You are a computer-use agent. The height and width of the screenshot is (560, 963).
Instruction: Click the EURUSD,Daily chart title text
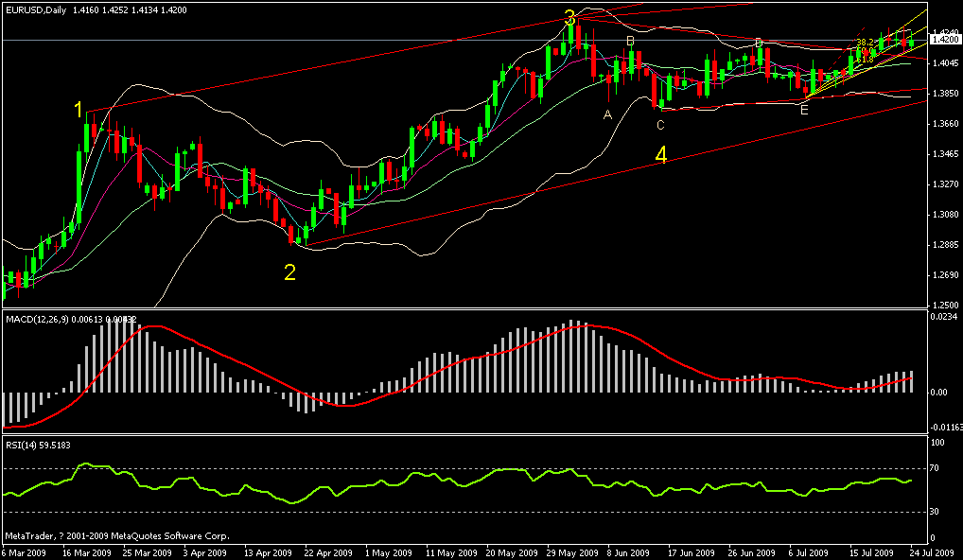[36, 9]
